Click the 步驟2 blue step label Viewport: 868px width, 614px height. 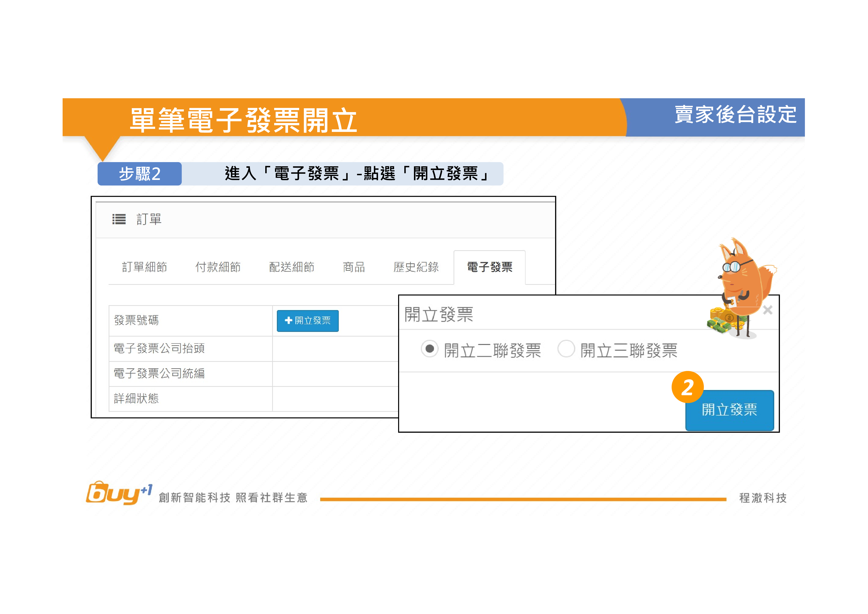pyautogui.click(x=140, y=174)
